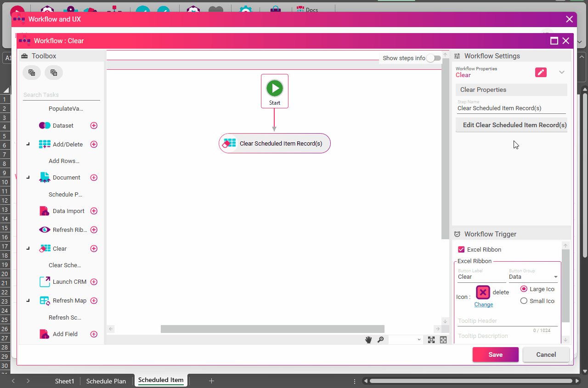Toggle the Show steps info switch
Viewport: 588px width, 388px height.
pyautogui.click(x=433, y=58)
